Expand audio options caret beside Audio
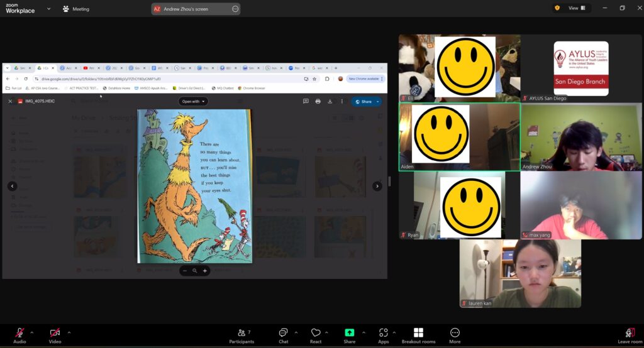This screenshot has height=348, width=644. (x=32, y=332)
